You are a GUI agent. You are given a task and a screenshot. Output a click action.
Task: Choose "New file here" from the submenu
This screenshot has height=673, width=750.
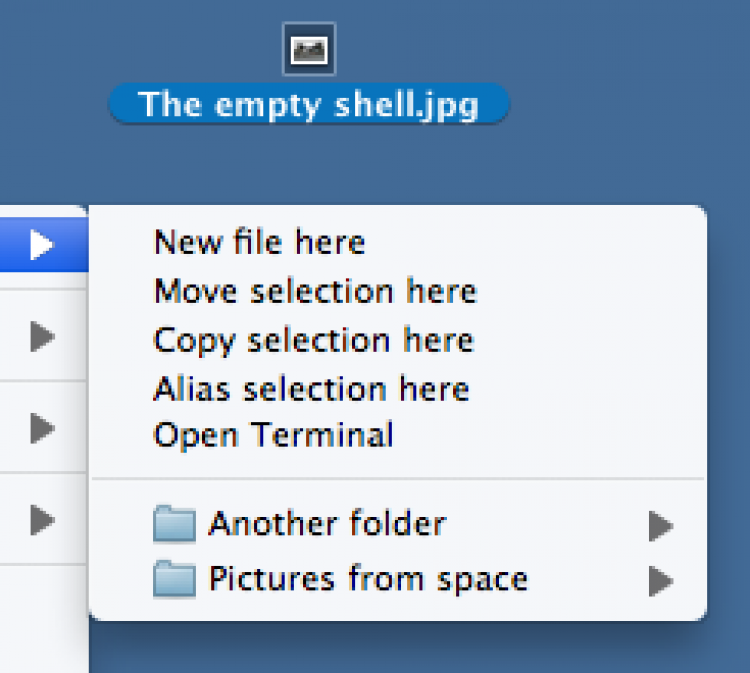[x=259, y=242]
